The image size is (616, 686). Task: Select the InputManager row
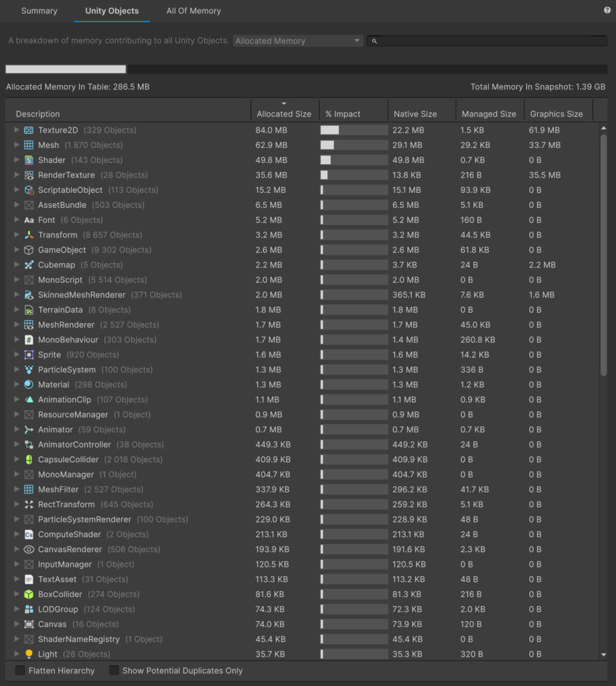[302, 564]
